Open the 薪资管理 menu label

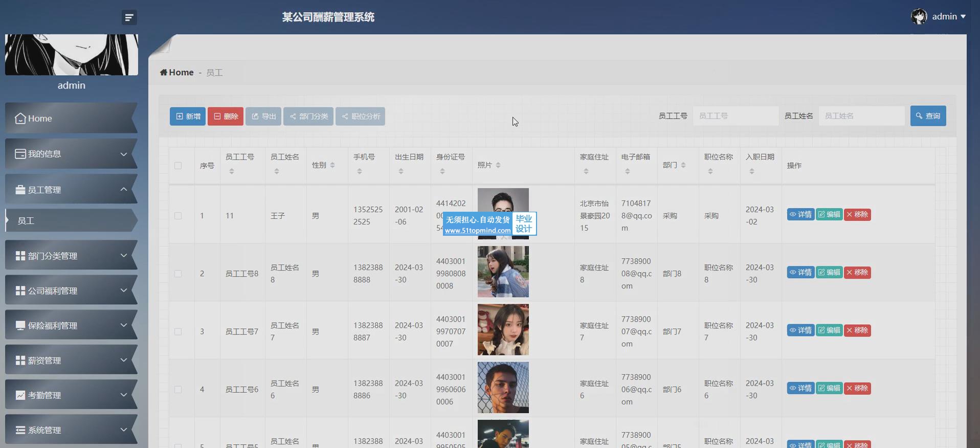[x=44, y=361]
